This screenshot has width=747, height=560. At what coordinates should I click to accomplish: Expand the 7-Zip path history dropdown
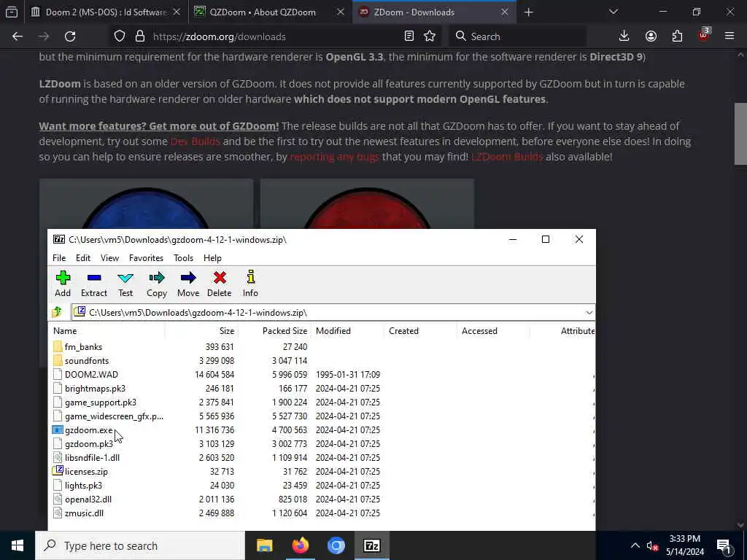pyautogui.click(x=589, y=312)
